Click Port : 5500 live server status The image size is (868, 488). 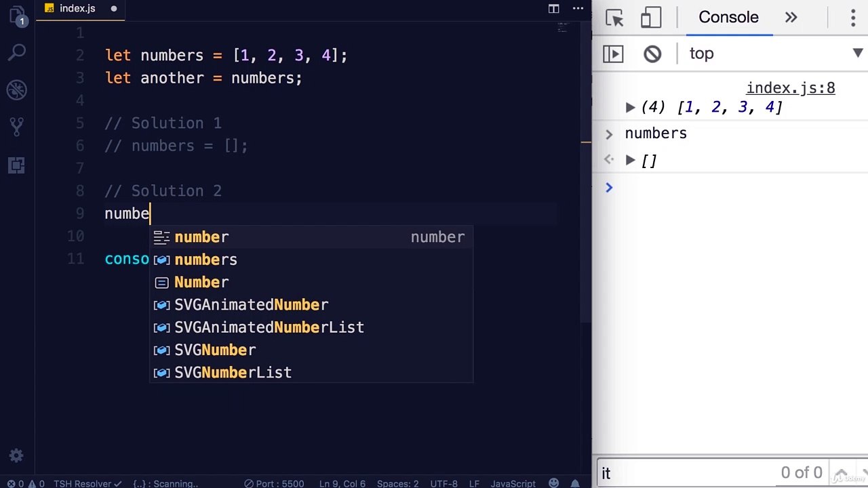click(275, 483)
